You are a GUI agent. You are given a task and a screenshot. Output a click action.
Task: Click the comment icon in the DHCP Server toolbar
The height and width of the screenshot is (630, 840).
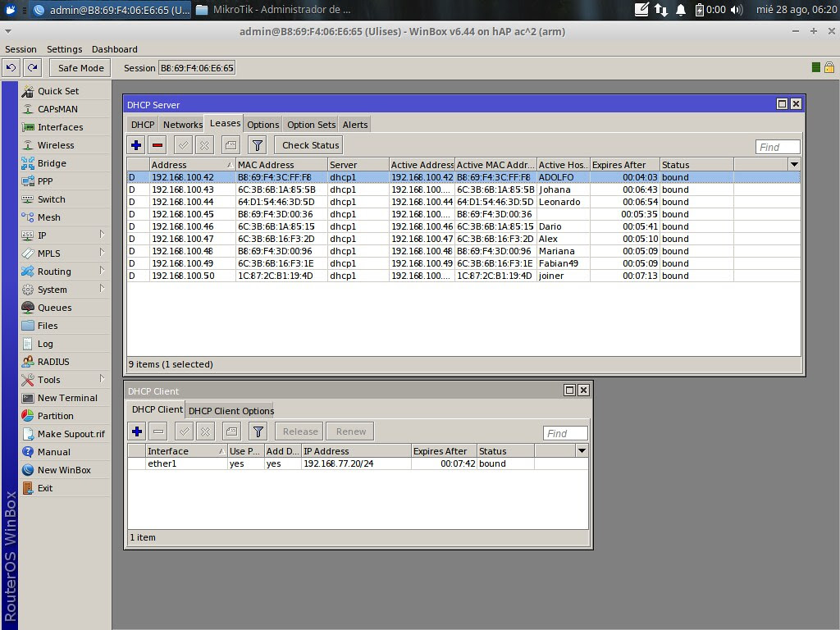[231, 145]
